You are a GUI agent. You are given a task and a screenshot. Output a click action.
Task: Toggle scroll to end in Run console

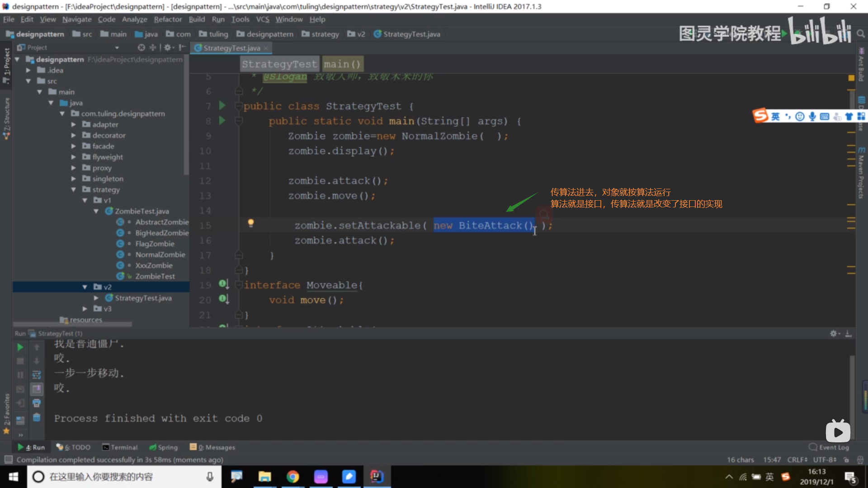37,389
